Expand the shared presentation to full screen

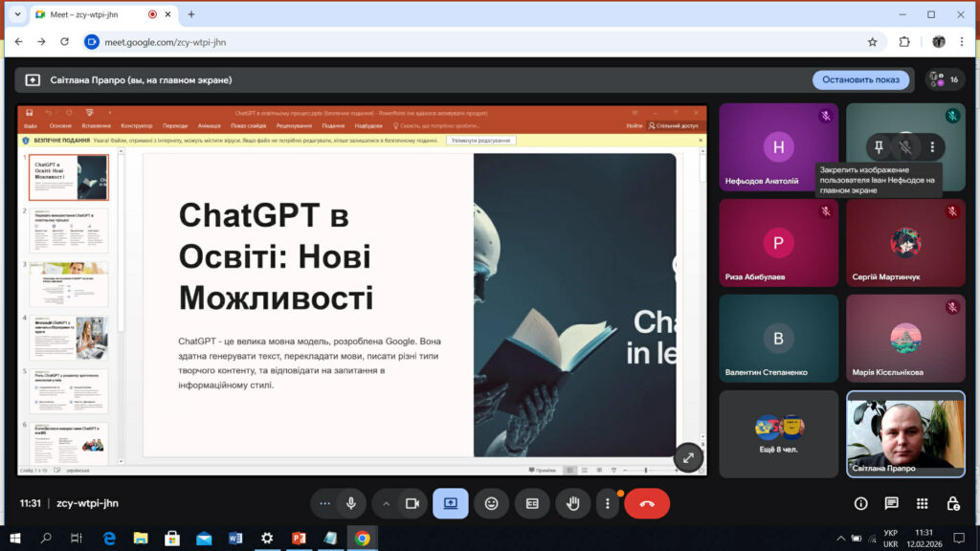coord(688,457)
